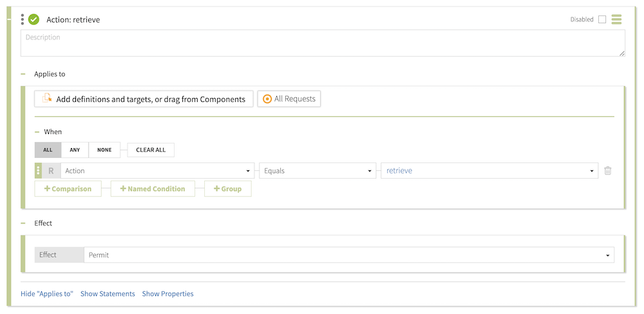Click the green checkmark status icon
This screenshot has width=644, height=314.
tap(33, 19)
